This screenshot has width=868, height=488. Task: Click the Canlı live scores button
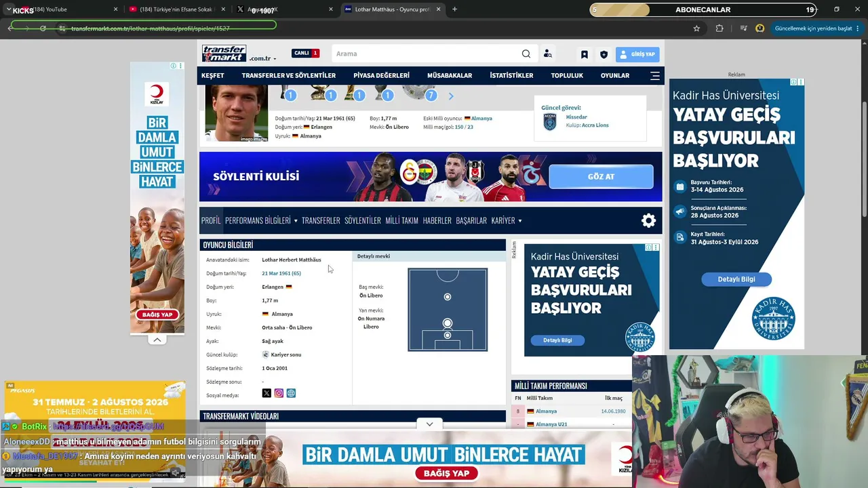coord(305,53)
